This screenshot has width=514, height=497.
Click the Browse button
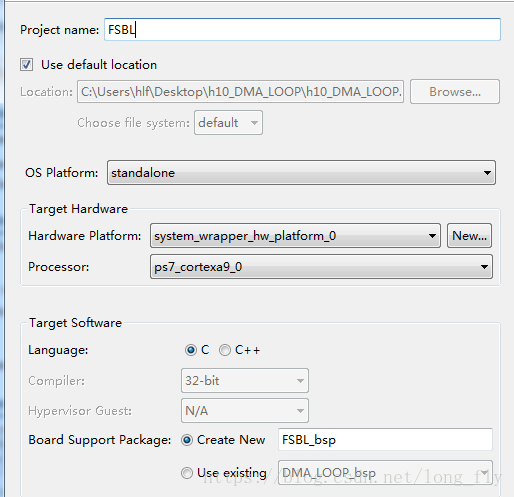click(455, 92)
